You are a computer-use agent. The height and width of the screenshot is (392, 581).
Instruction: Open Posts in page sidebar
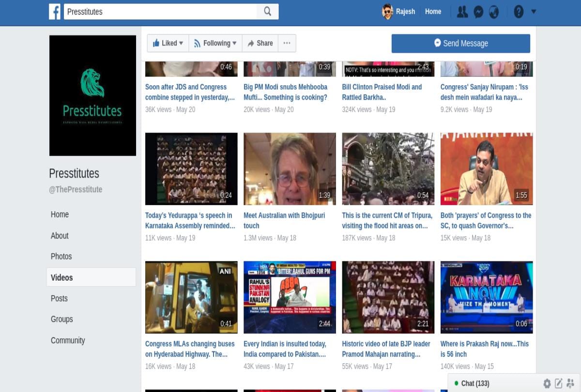pos(60,299)
